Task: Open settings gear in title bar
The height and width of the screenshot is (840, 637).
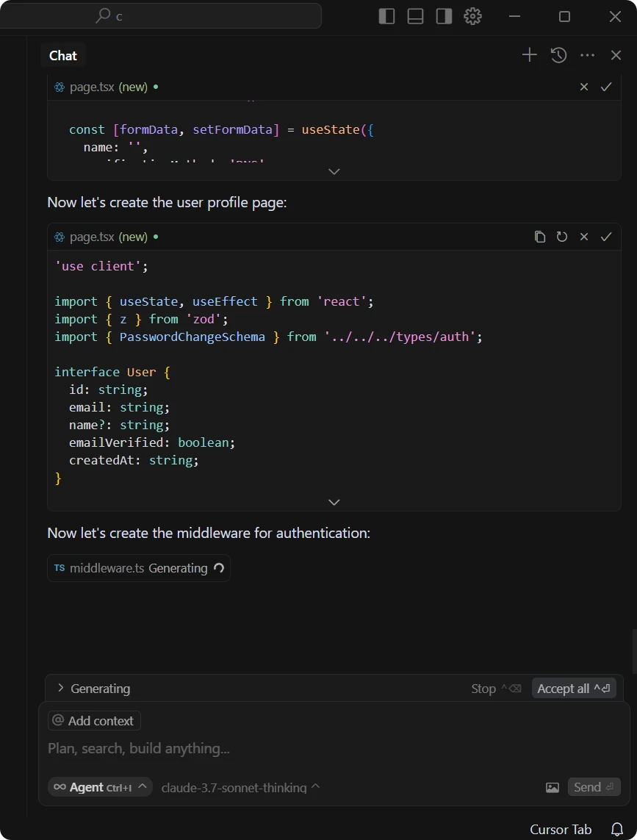Action: (x=472, y=16)
